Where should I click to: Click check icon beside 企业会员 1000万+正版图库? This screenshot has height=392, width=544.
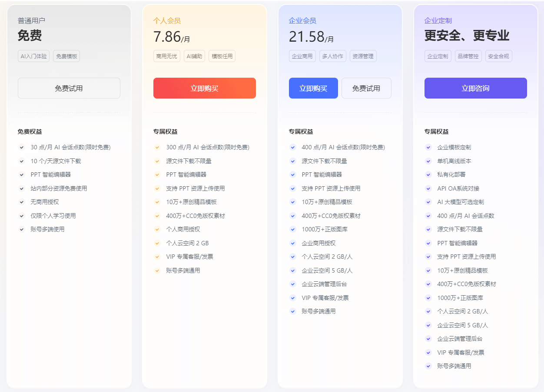(293, 229)
